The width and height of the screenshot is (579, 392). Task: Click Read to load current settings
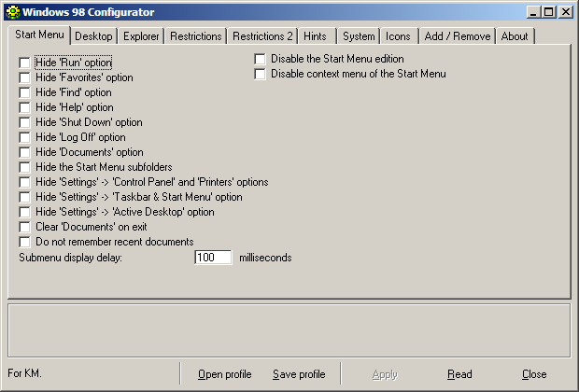pyautogui.click(x=459, y=374)
